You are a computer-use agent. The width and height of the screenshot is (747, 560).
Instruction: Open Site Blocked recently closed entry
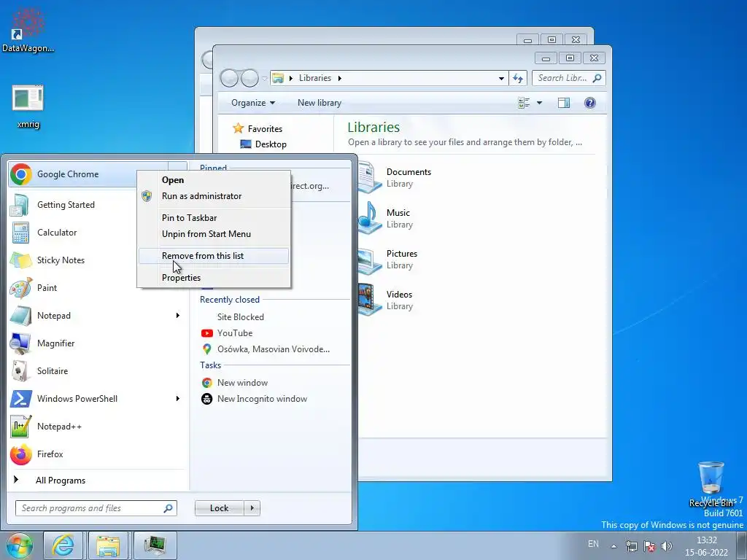[274, 317]
